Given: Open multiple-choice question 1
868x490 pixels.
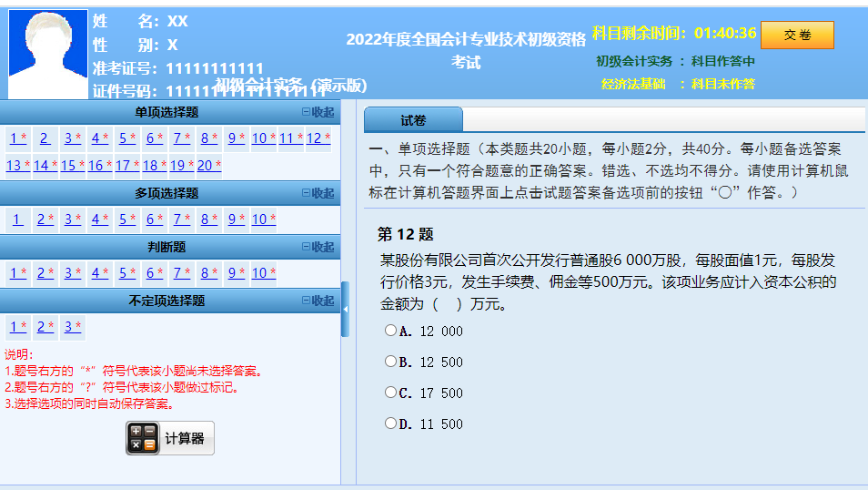Looking at the screenshot, I should [x=17, y=219].
